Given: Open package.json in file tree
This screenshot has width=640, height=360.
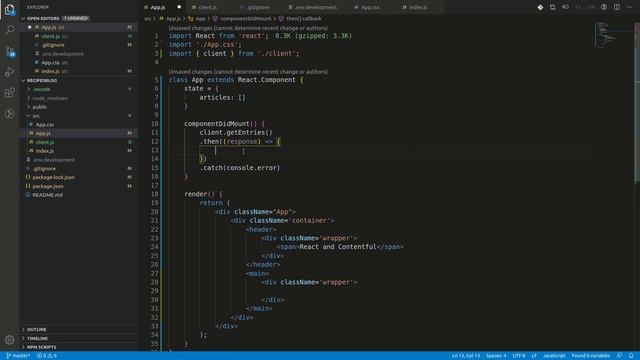Looking at the screenshot, I should (x=79, y=187).
